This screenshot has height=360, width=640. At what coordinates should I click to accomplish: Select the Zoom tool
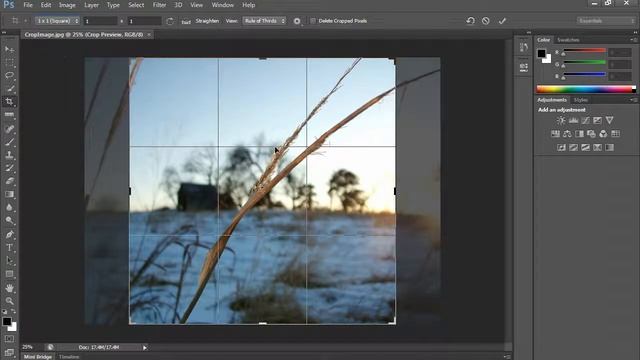tap(9, 301)
